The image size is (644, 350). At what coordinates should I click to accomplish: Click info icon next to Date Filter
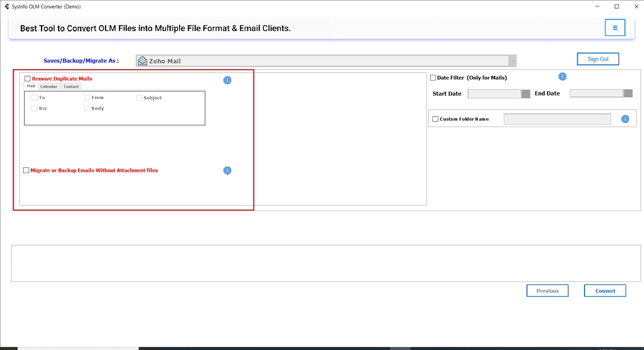tap(562, 77)
